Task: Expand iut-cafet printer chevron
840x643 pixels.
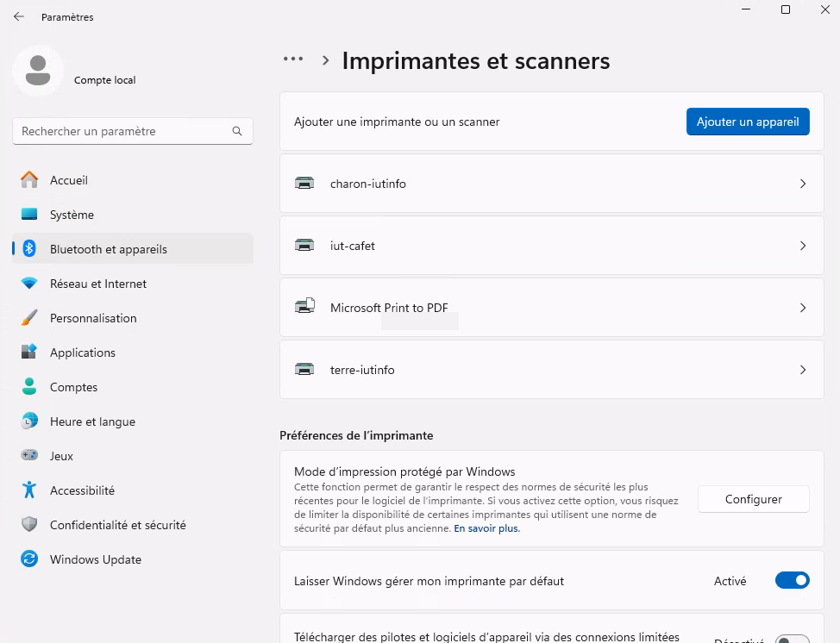Action: (803, 246)
